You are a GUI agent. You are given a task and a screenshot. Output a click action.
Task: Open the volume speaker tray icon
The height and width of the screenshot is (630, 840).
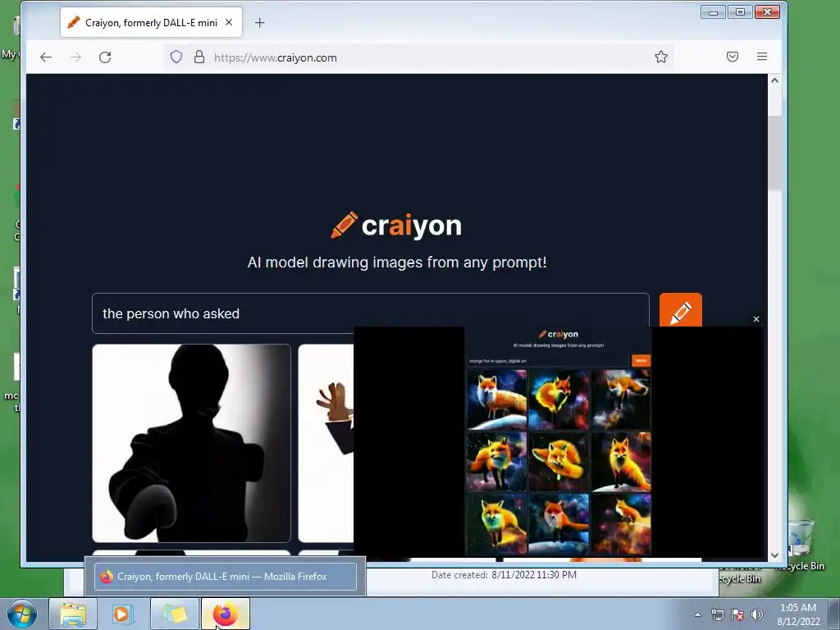pyautogui.click(x=757, y=614)
